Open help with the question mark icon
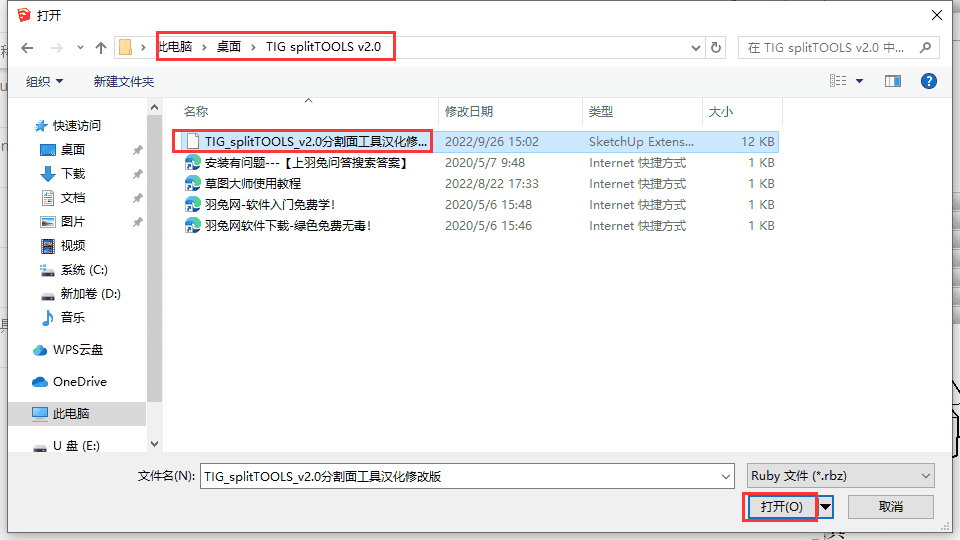Image resolution: width=960 pixels, height=540 pixels. click(929, 81)
